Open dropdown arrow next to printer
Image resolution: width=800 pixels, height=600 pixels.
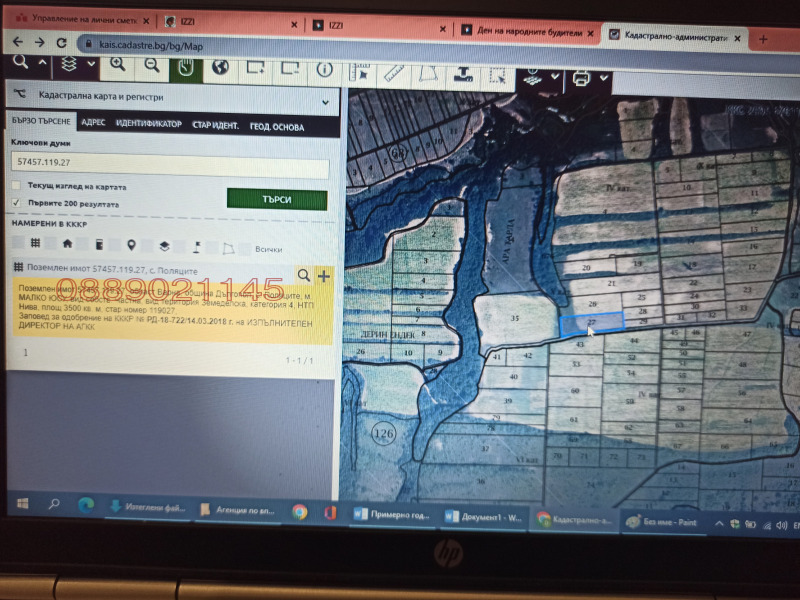(x=606, y=79)
